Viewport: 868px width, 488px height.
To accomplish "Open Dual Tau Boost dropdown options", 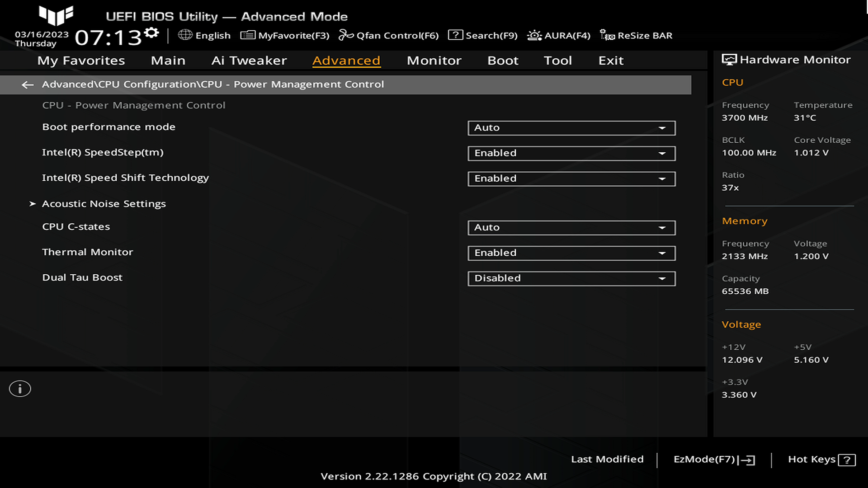I will 571,278.
